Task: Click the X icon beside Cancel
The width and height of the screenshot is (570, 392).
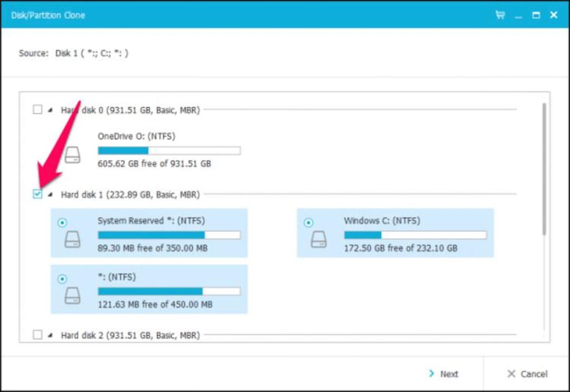Action: click(511, 374)
